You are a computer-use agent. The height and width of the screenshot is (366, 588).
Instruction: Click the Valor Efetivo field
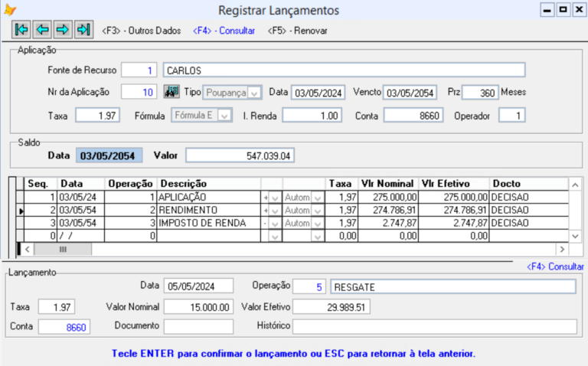(x=332, y=307)
